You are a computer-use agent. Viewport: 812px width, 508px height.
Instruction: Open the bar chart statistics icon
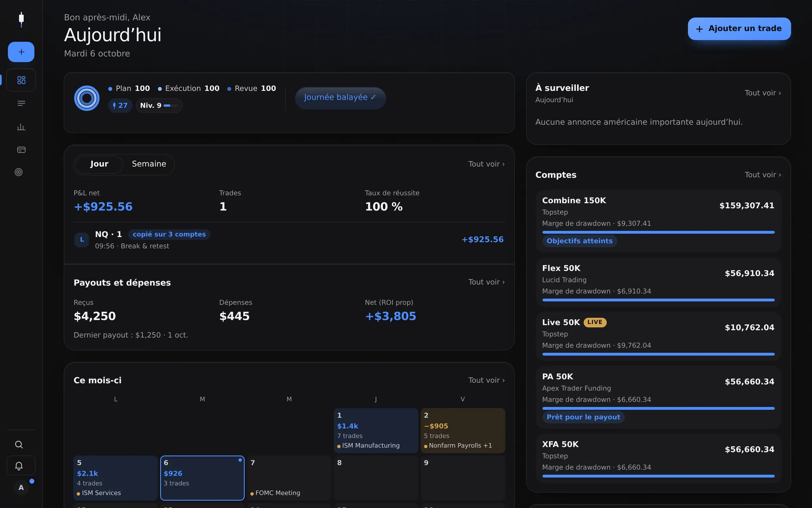click(21, 127)
